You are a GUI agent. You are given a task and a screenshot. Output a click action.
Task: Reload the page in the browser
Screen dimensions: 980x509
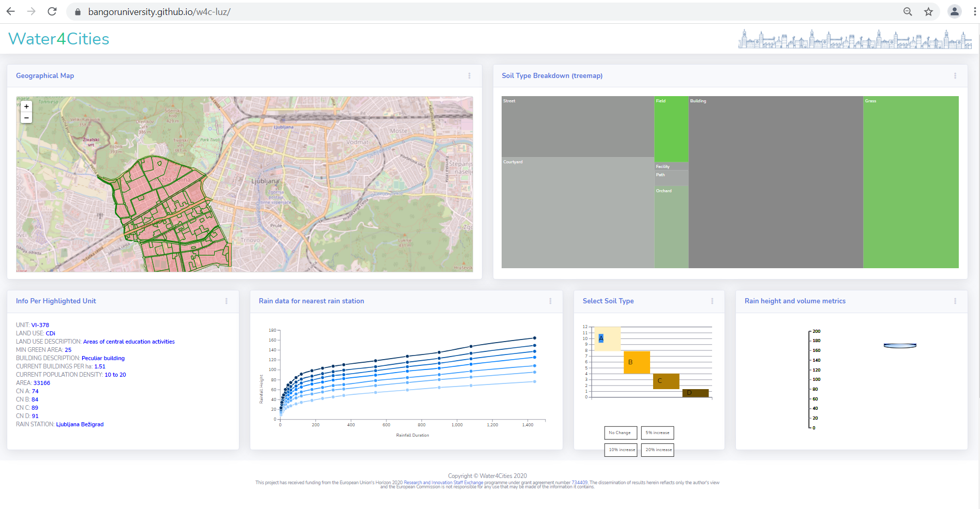coord(52,11)
